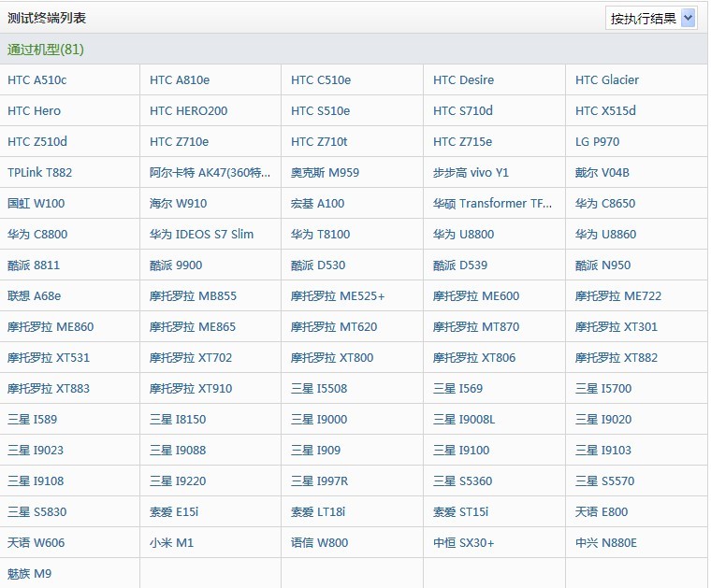
Task: Click the 三星 I9100 device
Action: pyautogui.click(x=461, y=450)
